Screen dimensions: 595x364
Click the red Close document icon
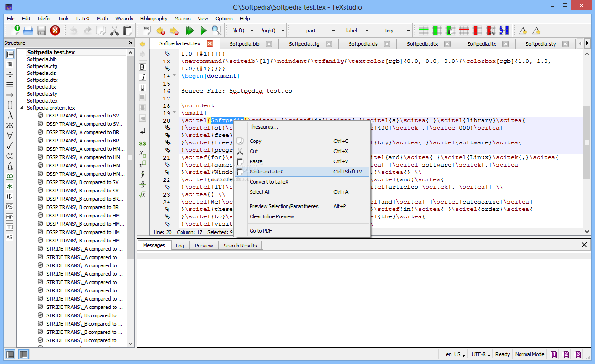pyautogui.click(x=55, y=31)
